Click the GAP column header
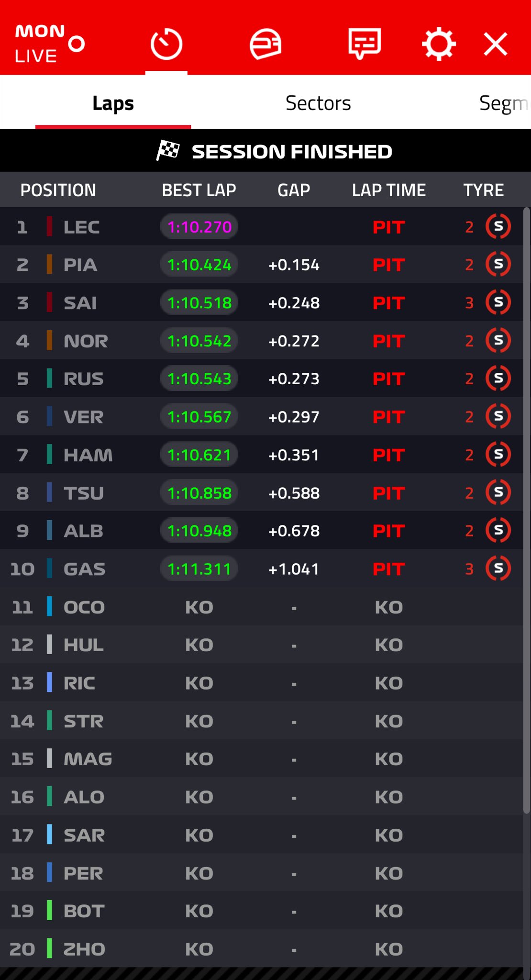The image size is (531, 980). click(294, 190)
